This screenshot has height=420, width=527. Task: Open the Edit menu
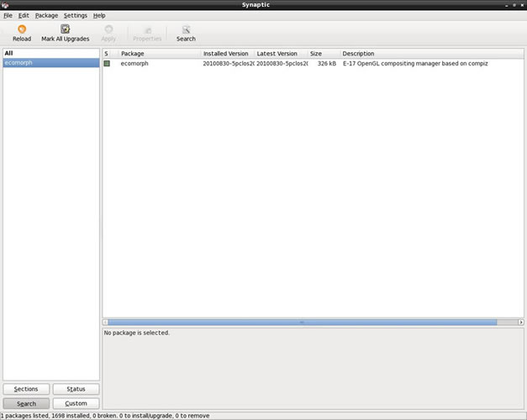pos(24,15)
